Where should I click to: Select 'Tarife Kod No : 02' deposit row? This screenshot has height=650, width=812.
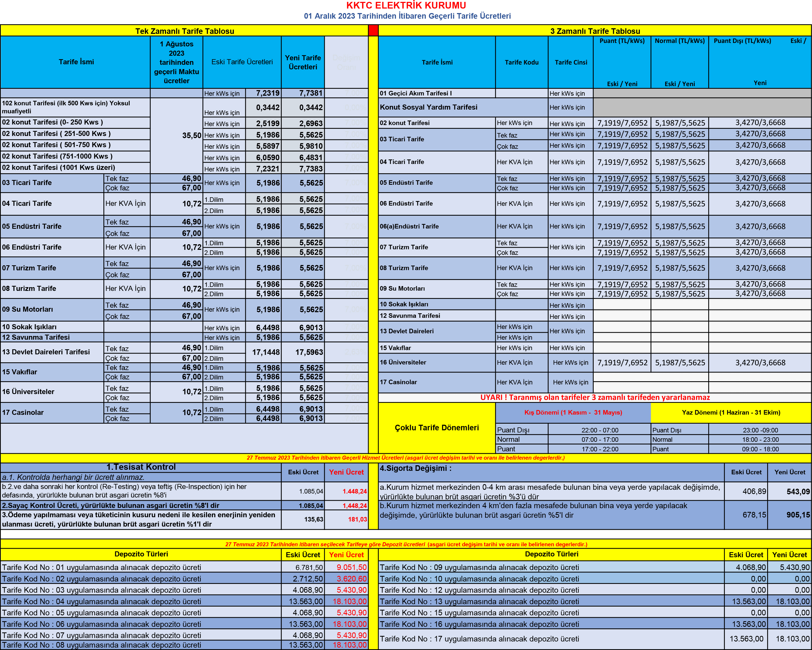(141, 579)
